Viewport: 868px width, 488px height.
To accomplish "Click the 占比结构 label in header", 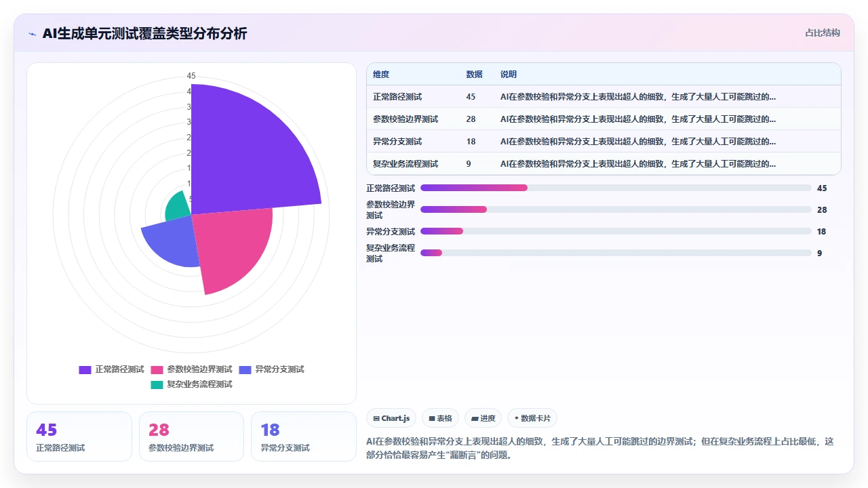I will click(822, 33).
